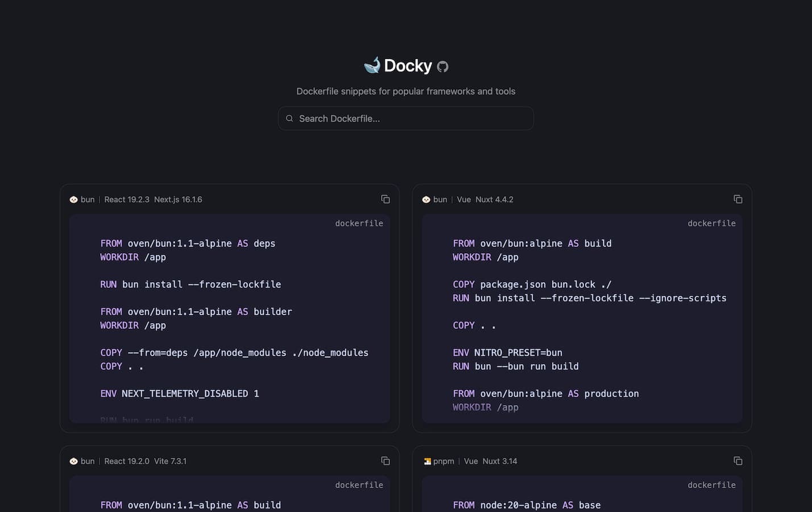Click the 'RUN bun --bun run build' line

[516, 366]
